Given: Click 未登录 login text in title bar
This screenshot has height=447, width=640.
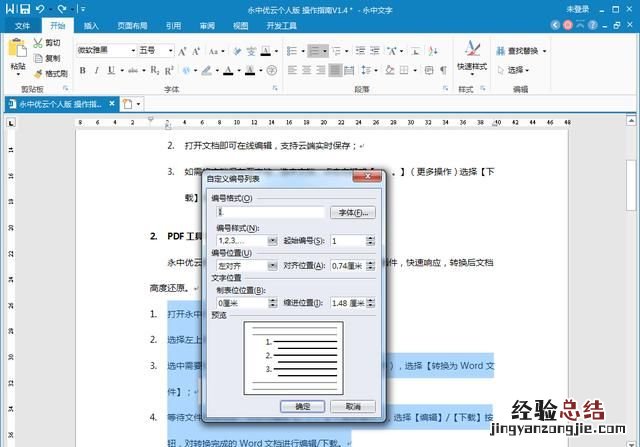Looking at the screenshot, I should (x=577, y=9).
